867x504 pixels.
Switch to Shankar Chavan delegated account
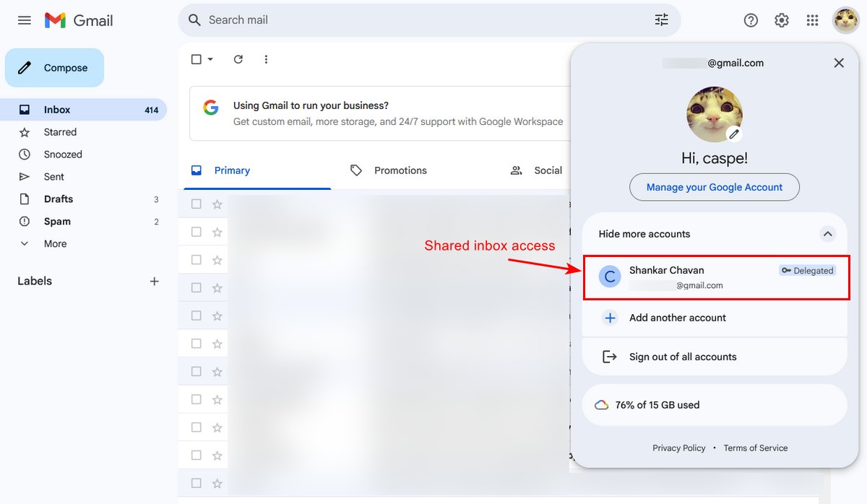[x=716, y=277]
